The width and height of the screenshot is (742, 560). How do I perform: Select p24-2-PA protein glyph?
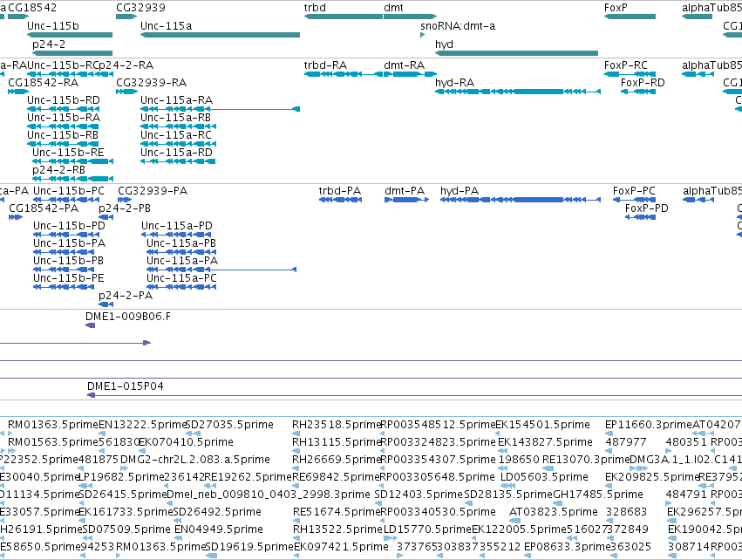click(106, 304)
